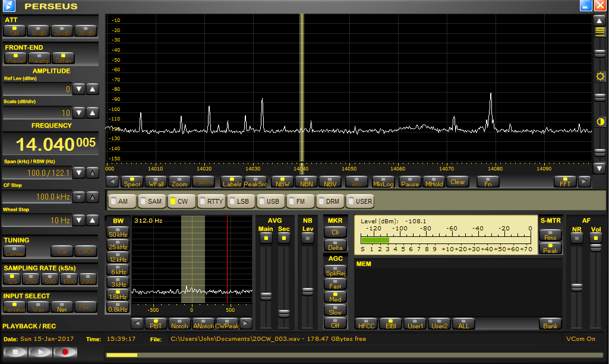
Task: Click the brightness sun icon
Action: (x=600, y=77)
